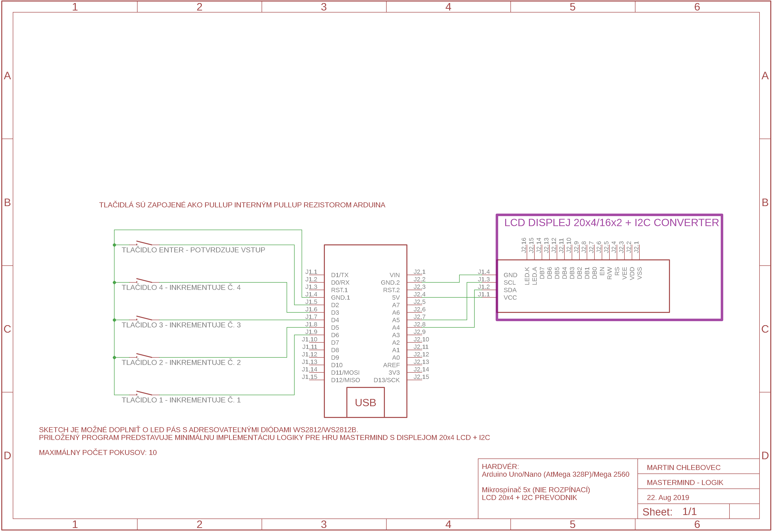The height and width of the screenshot is (532, 772).
Task: Click the Arduino pin label 'D13/SCK'
Action: pos(386,380)
